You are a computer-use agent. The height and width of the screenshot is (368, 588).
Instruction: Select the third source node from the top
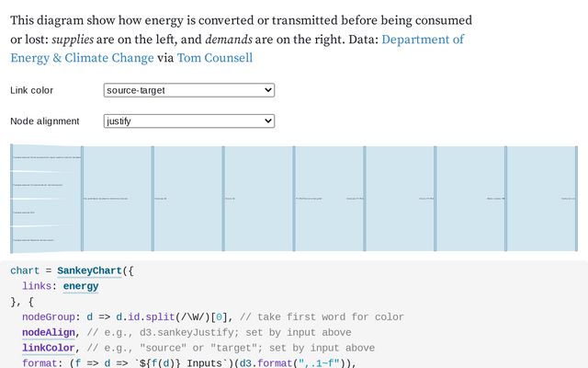coord(12,213)
